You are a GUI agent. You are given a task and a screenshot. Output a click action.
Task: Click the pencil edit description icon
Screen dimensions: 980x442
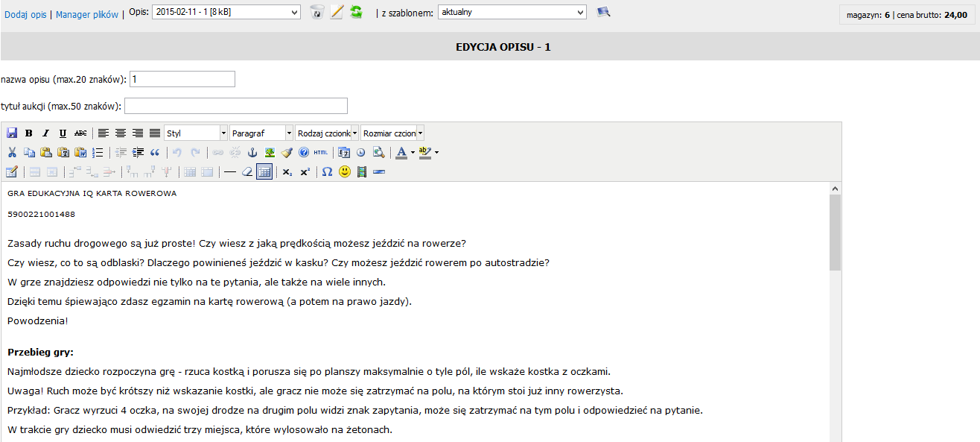click(x=337, y=12)
